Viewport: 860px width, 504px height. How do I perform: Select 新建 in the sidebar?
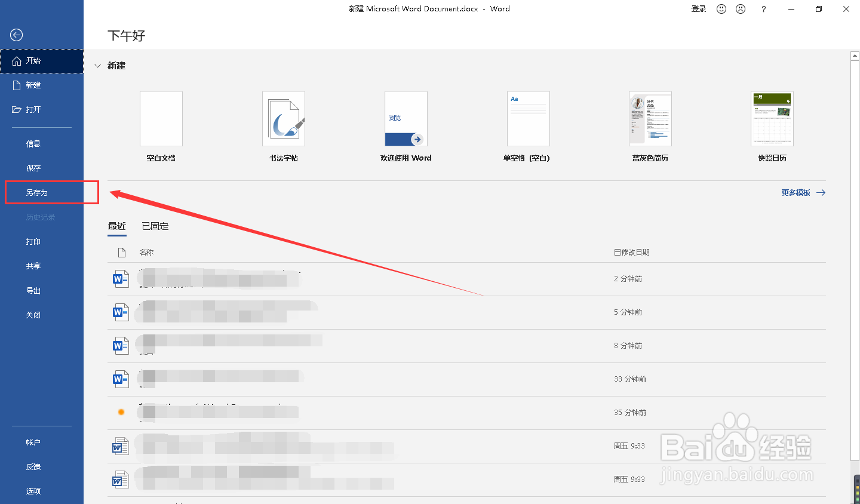pyautogui.click(x=42, y=85)
